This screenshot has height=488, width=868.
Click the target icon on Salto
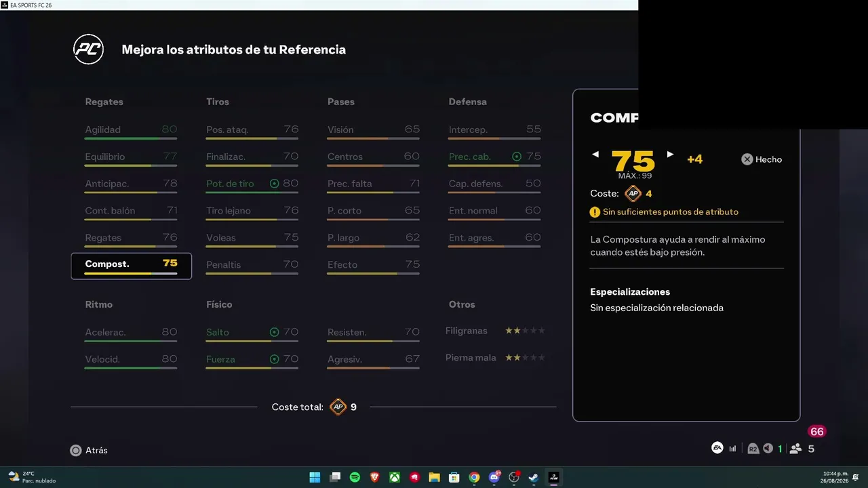[275, 332]
